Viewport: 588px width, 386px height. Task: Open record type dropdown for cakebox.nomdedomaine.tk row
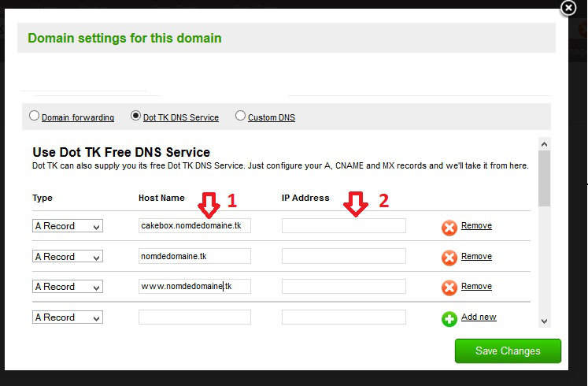(68, 226)
